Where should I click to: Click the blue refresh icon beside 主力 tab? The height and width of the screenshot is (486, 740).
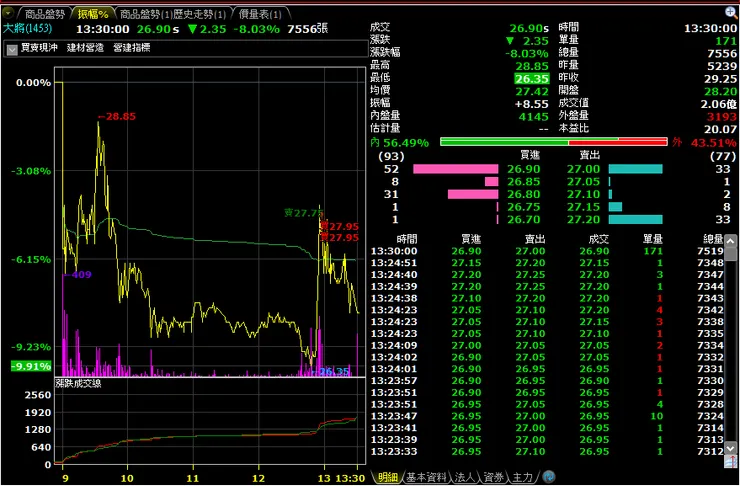point(548,477)
